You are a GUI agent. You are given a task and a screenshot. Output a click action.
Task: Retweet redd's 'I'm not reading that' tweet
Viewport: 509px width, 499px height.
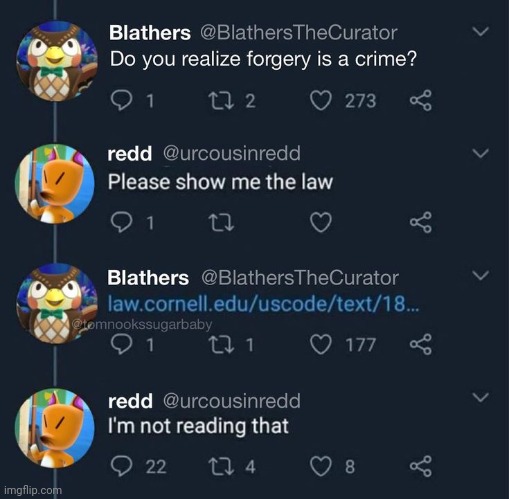point(221,466)
